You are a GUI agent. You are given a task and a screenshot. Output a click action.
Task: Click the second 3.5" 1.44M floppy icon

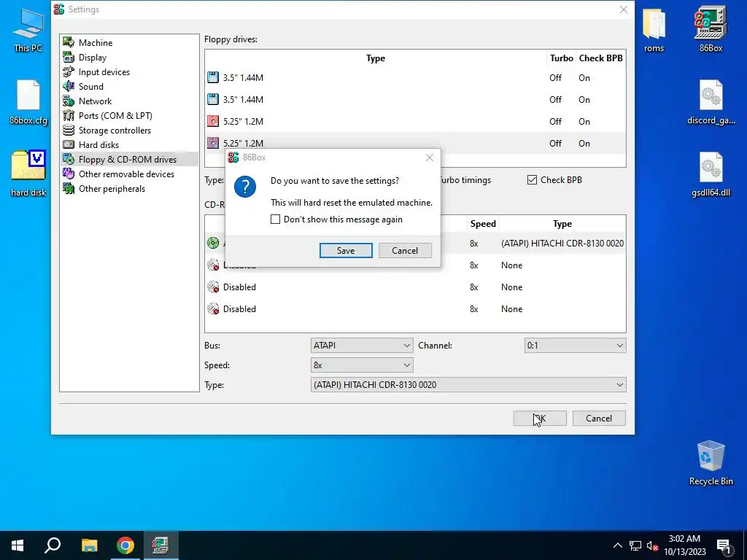pos(213,99)
